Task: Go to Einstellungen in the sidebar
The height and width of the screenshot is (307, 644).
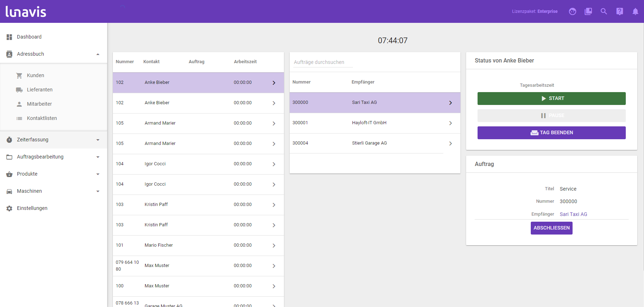Action: [x=32, y=208]
